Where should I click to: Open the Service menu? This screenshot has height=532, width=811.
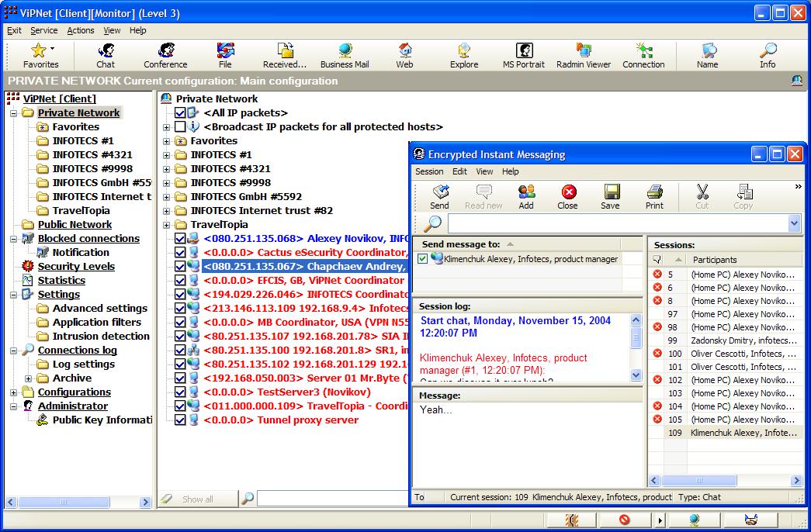pyautogui.click(x=44, y=30)
